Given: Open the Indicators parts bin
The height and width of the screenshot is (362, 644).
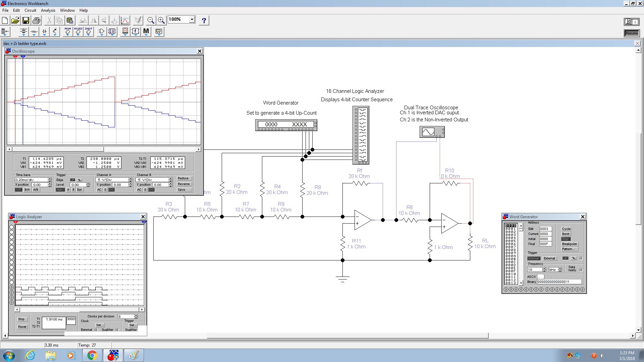Looking at the screenshot, I should (125, 32).
